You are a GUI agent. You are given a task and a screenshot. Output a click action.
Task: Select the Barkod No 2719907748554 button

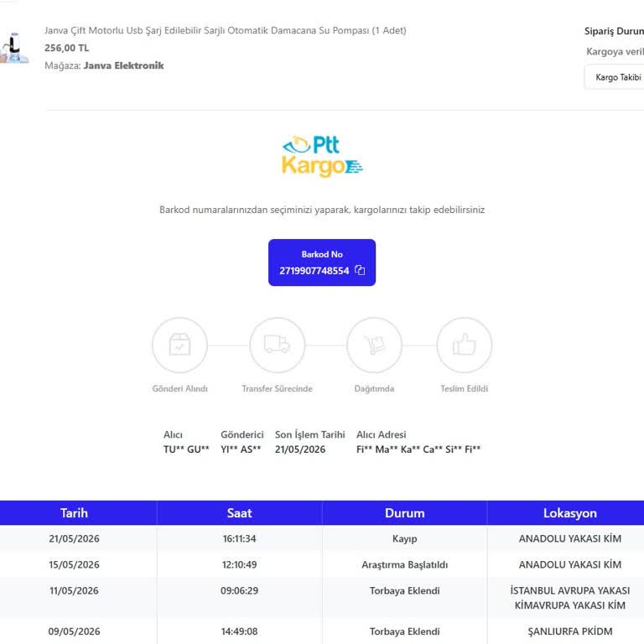pyautogui.click(x=322, y=262)
